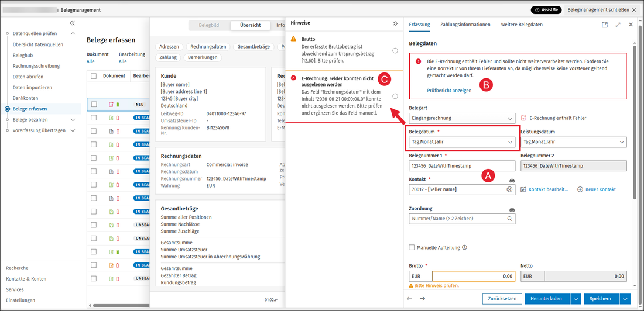Viewport: 644px width, 311px height.
Task: Expand the Erfassung panel to full size
Action: [x=618, y=25]
